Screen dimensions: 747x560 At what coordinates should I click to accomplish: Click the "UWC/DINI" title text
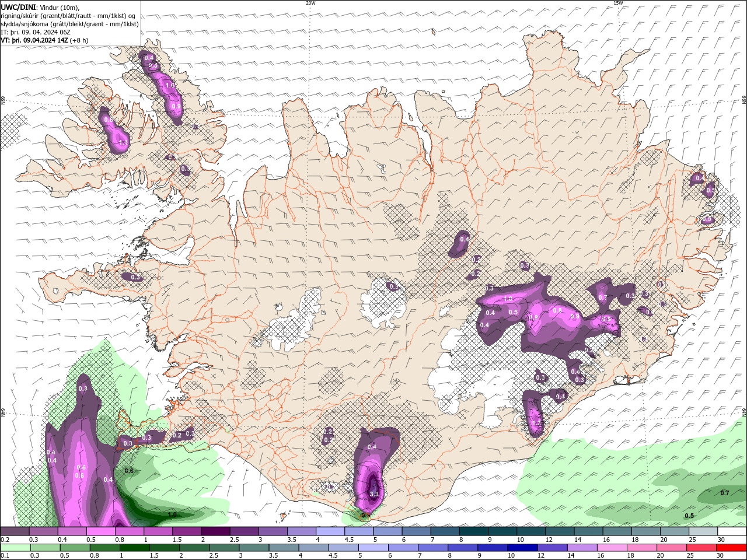click(x=18, y=7)
